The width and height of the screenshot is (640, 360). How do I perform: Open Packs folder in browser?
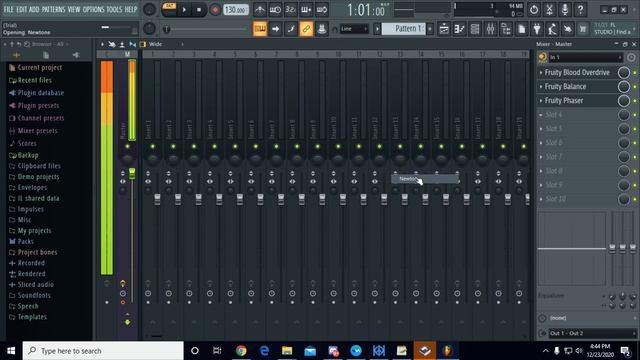(25, 242)
